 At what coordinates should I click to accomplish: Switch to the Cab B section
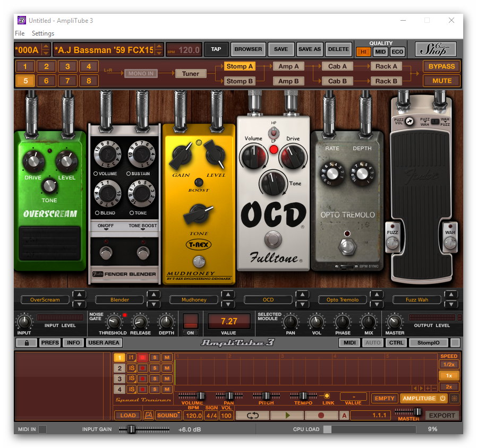tap(337, 81)
